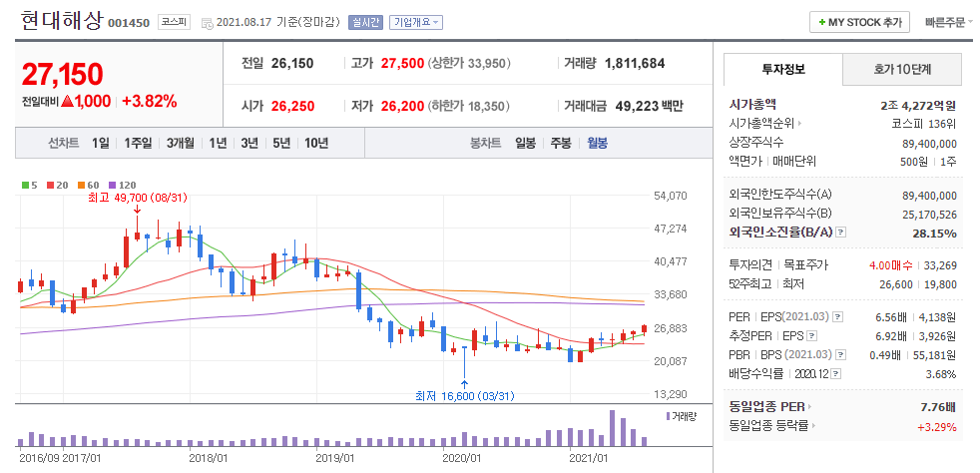Switch to 일봉 daily candle chart
This screenshot has height=473, width=980.
525,143
